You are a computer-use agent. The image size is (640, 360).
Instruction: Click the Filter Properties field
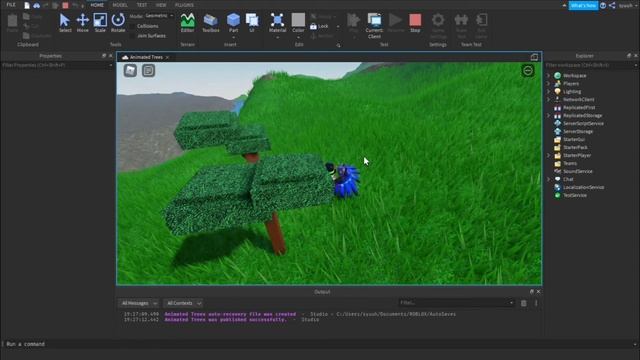click(57, 65)
